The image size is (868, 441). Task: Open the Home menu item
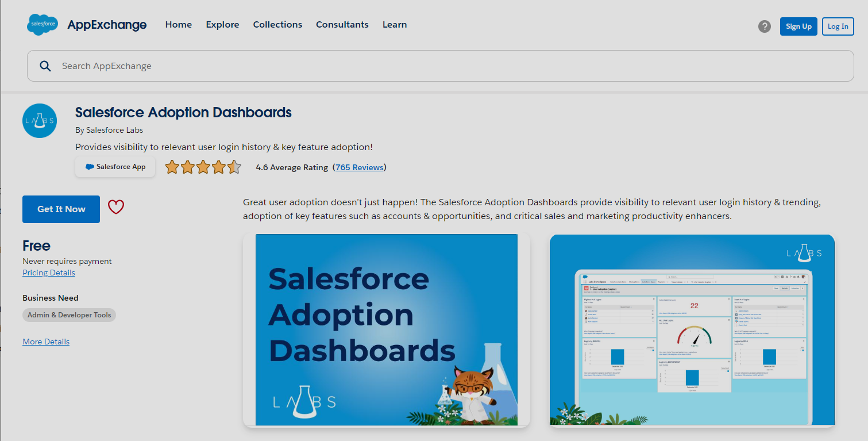click(x=179, y=25)
